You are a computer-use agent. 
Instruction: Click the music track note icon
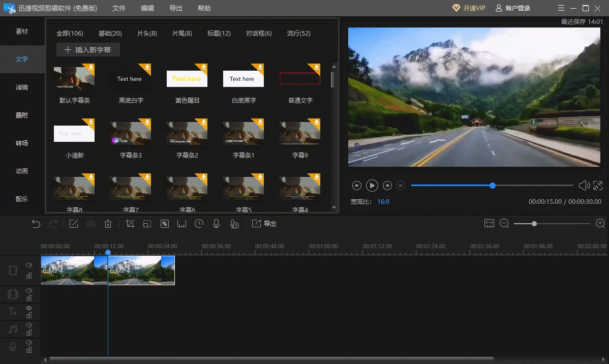click(x=13, y=329)
